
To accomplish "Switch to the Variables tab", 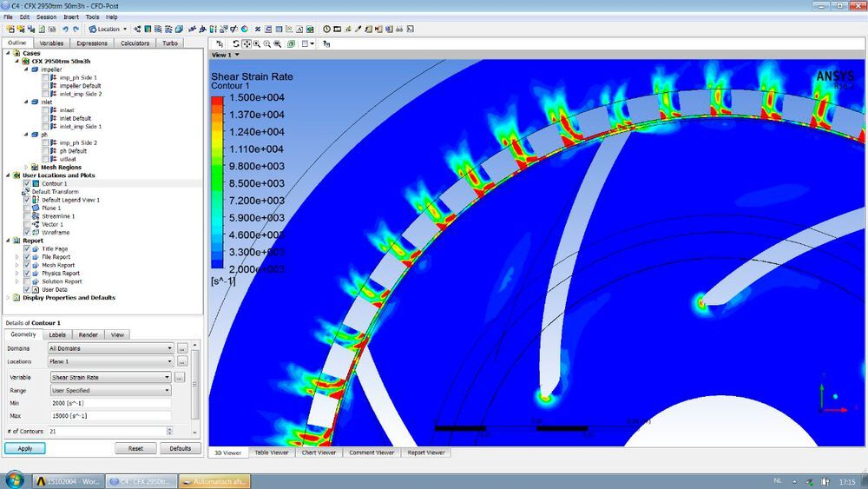I will click(51, 43).
